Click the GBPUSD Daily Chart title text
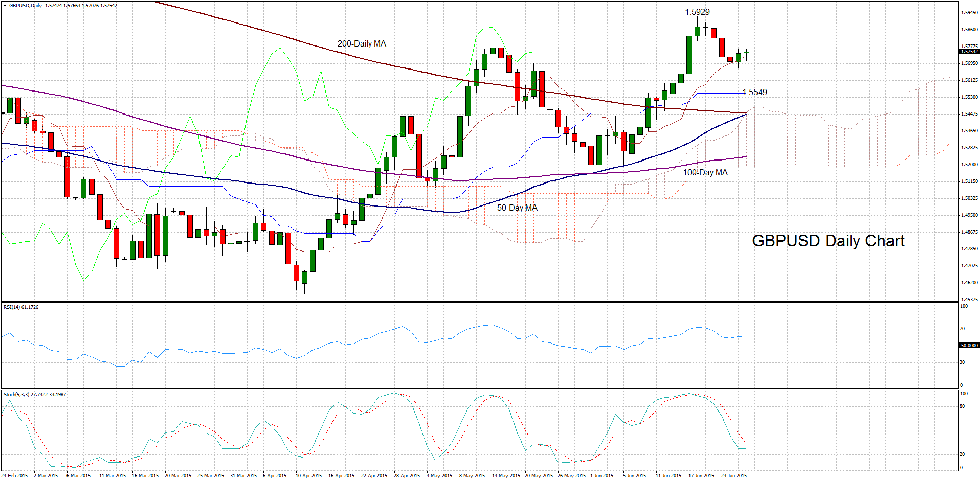Viewport: 980px width, 480px height. coord(828,241)
